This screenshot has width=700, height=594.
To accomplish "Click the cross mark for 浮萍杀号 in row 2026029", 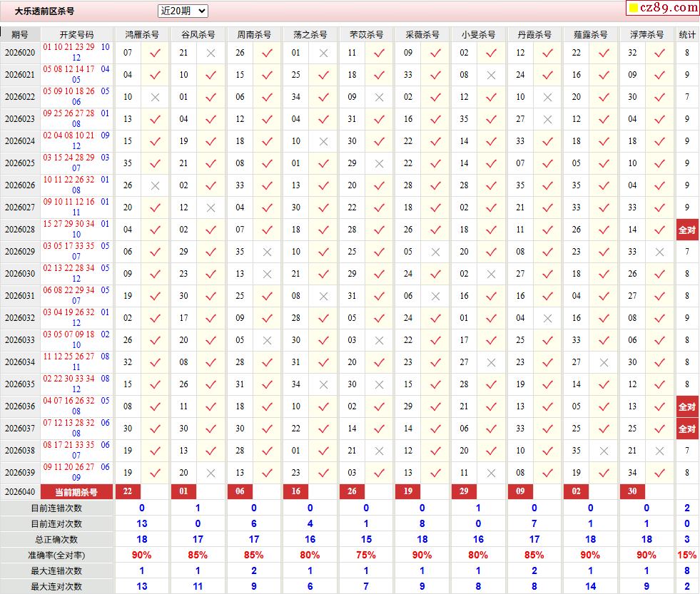I will [x=659, y=252].
